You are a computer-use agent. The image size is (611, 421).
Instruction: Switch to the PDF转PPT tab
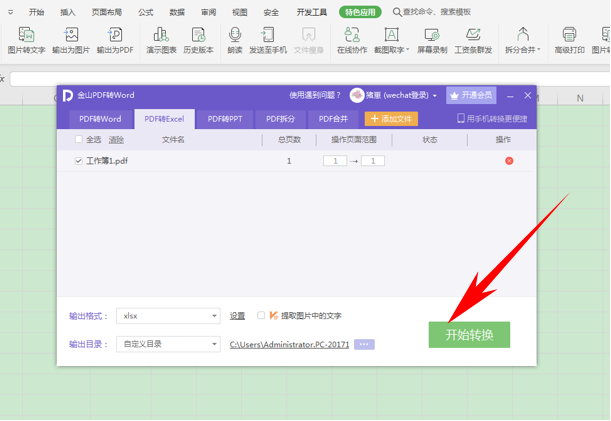click(225, 119)
